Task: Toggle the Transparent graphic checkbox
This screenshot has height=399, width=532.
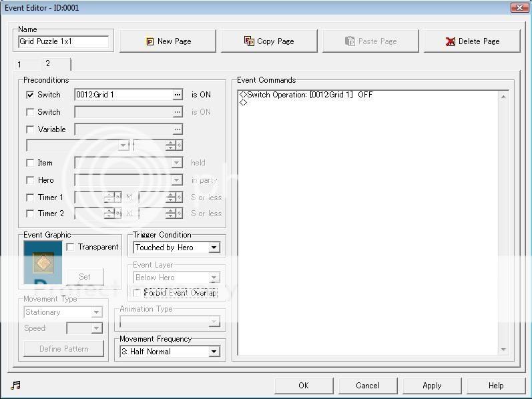Action: coord(71,247)
